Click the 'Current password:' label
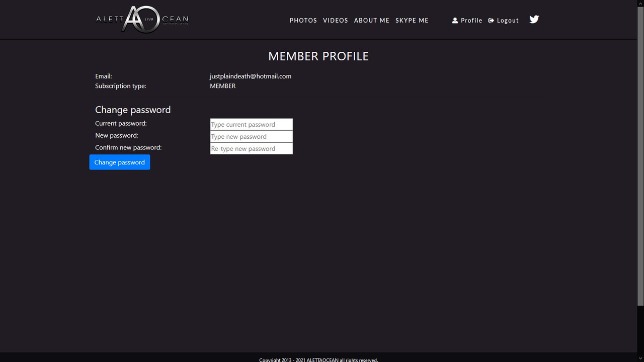 [121, 124]
